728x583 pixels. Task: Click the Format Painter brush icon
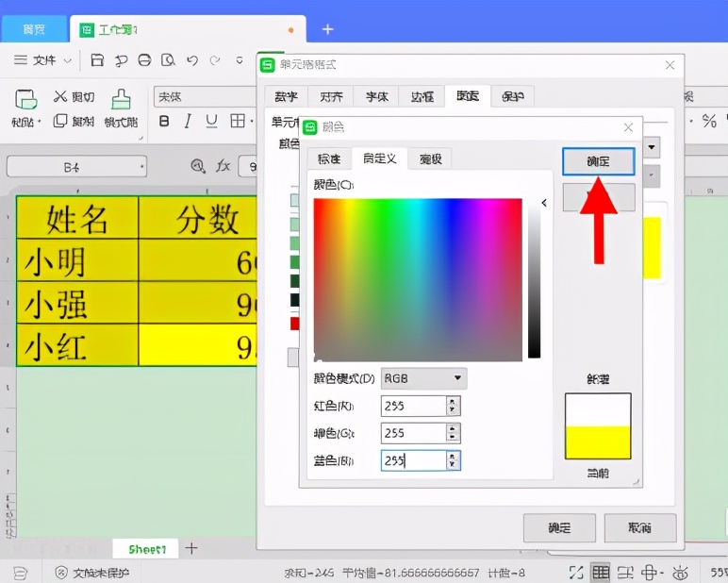[121, 99]
